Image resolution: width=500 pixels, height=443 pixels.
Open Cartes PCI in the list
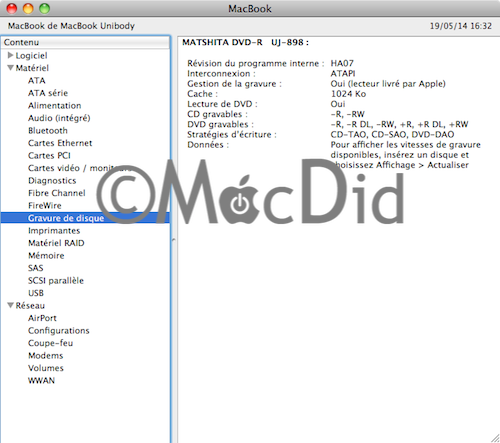coord(49,156)
